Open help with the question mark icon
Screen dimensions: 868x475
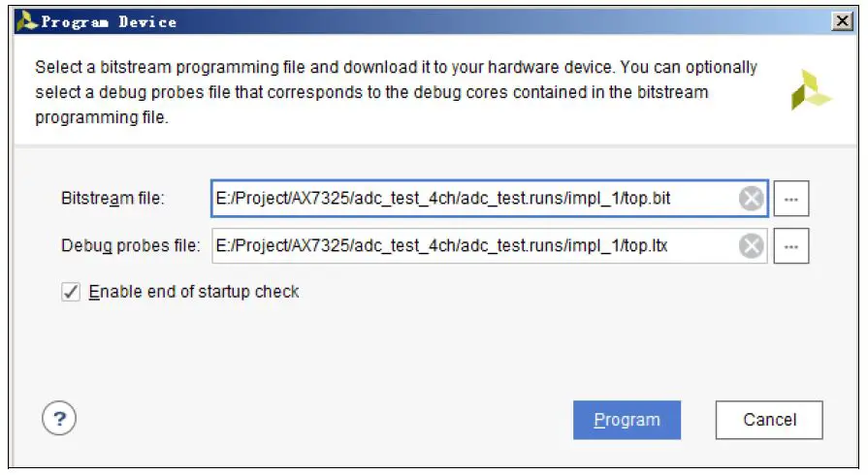pyautogui.click(x=59, y=419)
